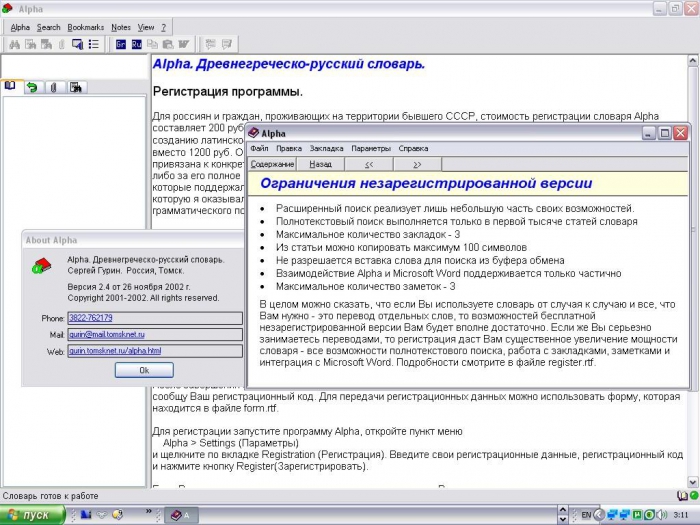Open the Search menu
Viewport: 700px width, 525px height.
pyautogui.click(x=48, y=27)
